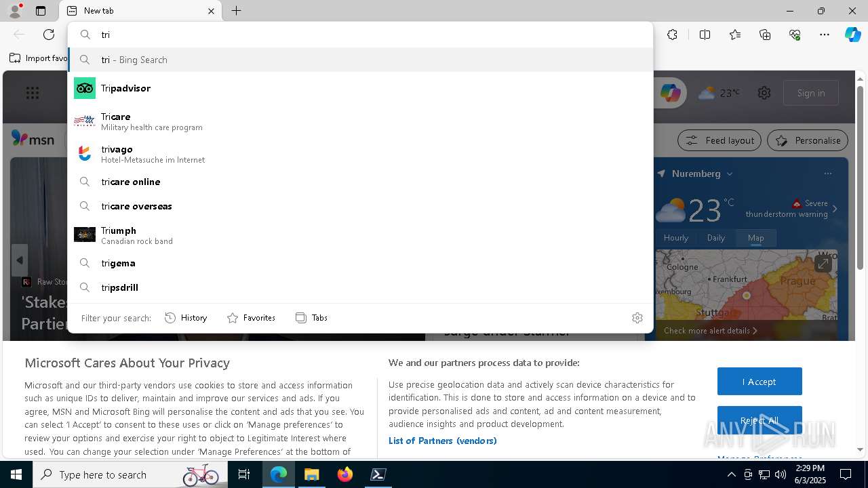Screen dimensions: 868x488
Task: Open the Edge profile icon
Action: point(15,11)
